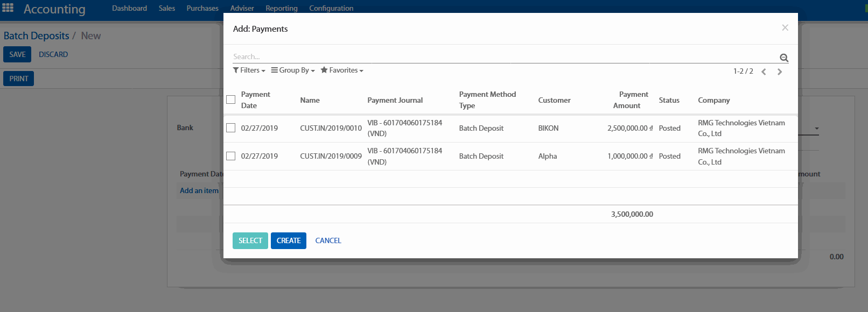The height and width of the screenshot is (312, 868).
Task: Go to previous page of payments
Action: [x=764, y=72]
